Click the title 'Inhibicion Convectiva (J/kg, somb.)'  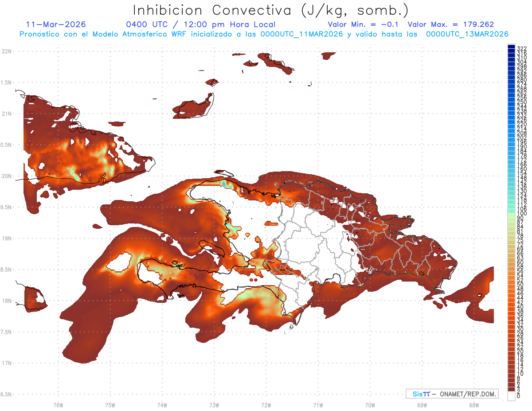point(271,10)
